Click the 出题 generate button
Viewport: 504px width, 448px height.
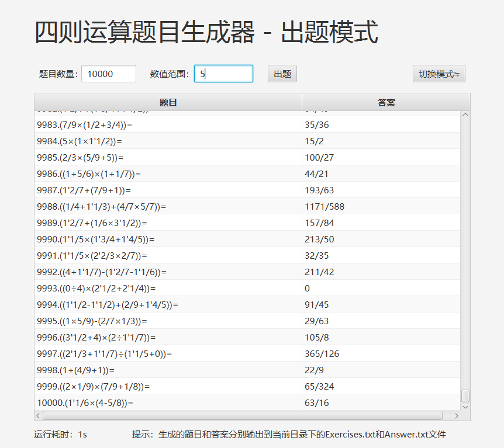tap(282, 74)
